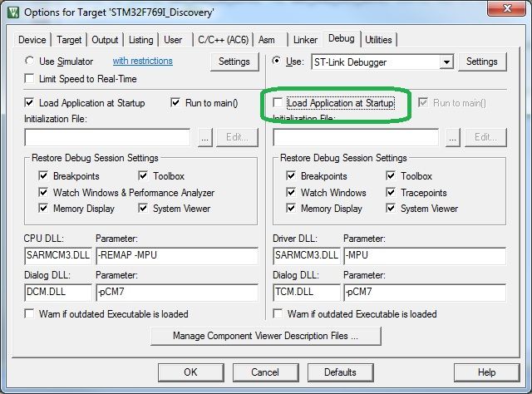Viewport: 532px width, 394px height.
Task: Open the Target tab
Action: [x=69, y=40]
